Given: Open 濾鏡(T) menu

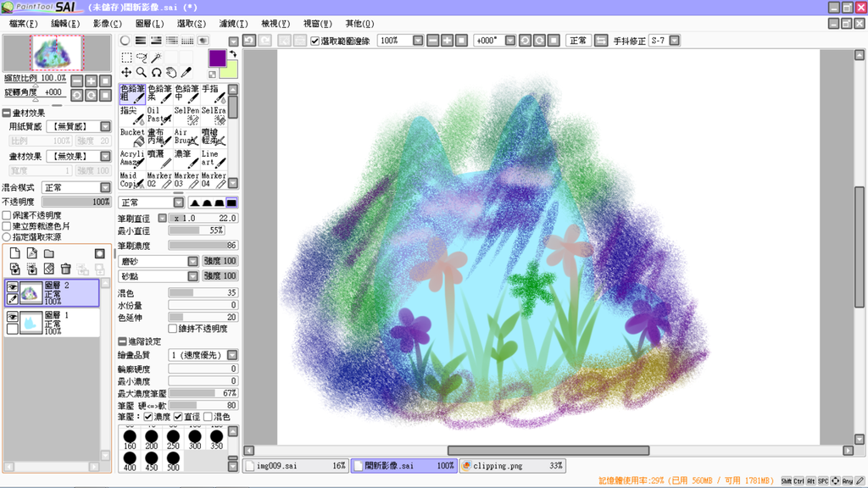Looking at the screenshot, I should point(234,24).
